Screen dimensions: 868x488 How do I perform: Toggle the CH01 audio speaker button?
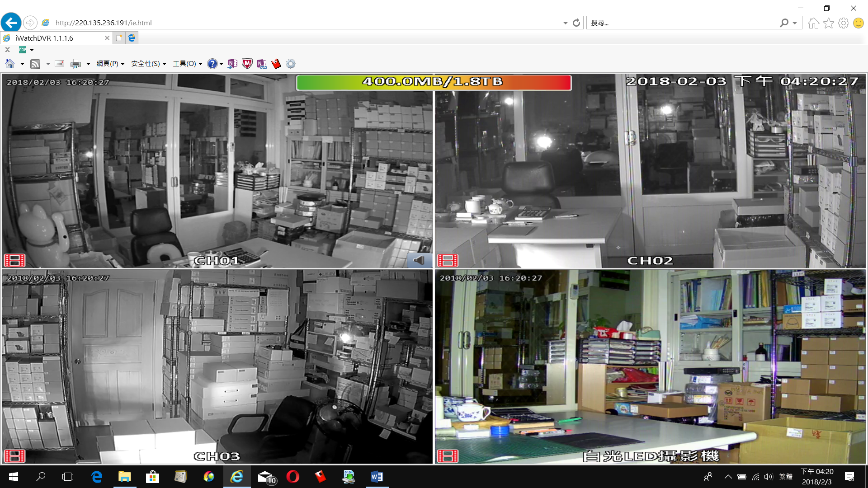pyautogui.click(x=419, y=260)
